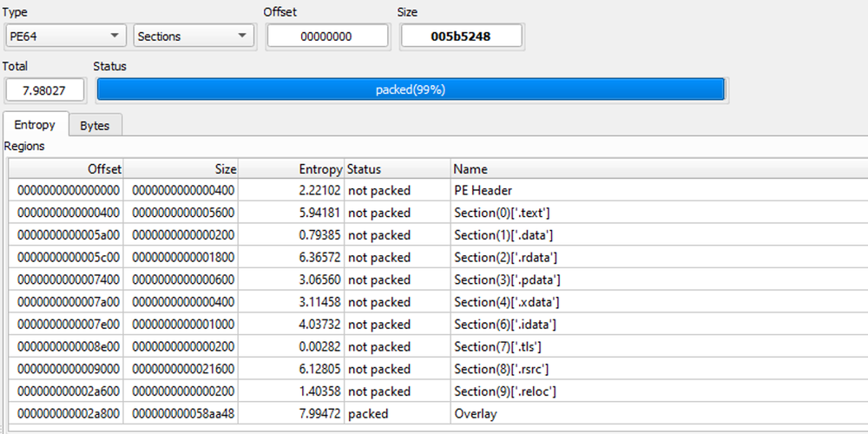Select the Section(0) .text row

[x=502, y=213]
